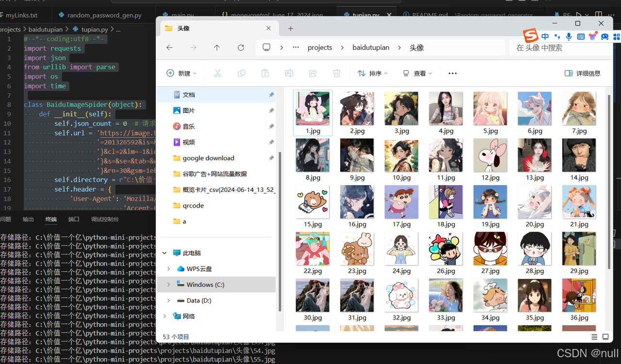Switch to details list view icon
621x364 pixels.
[594, 337]
